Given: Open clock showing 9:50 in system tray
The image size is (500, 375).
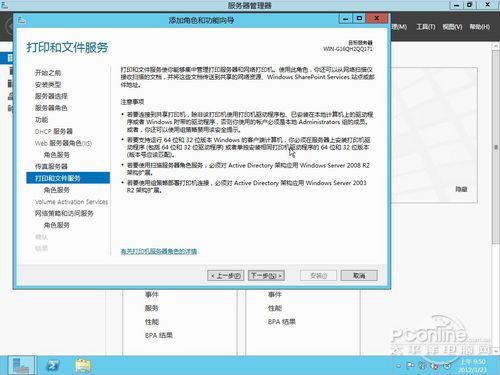Looking at the screenshot, I should click(473, 366).
